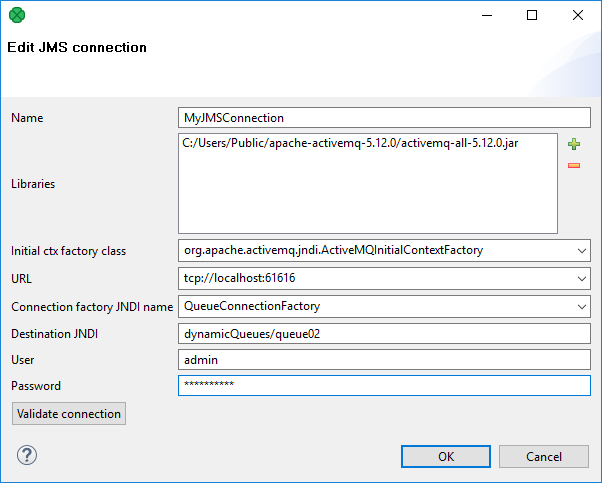The image size is (602, 483).
Task: Open help using the question mark icon
Action: [x=26, y=456]
